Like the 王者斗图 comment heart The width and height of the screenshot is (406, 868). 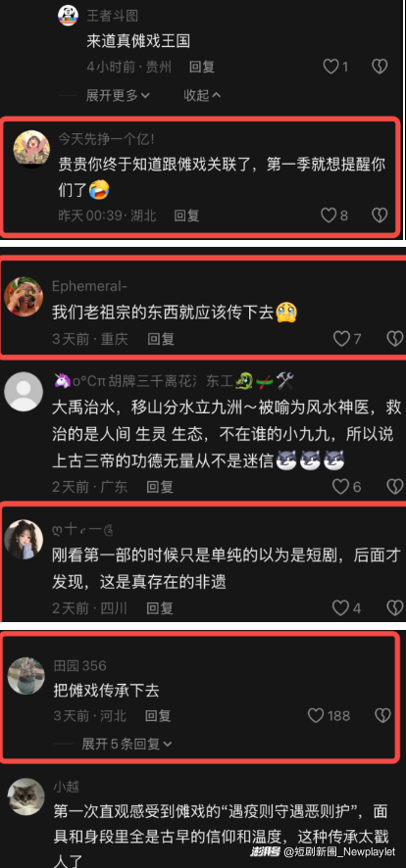[330, 67]
